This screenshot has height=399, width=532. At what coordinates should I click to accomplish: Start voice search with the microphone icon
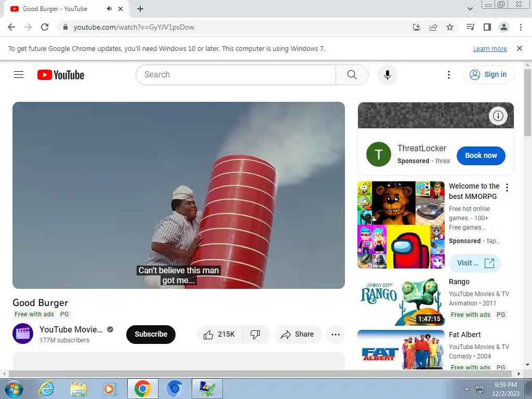pyautogui.click(x=387, y=75)
